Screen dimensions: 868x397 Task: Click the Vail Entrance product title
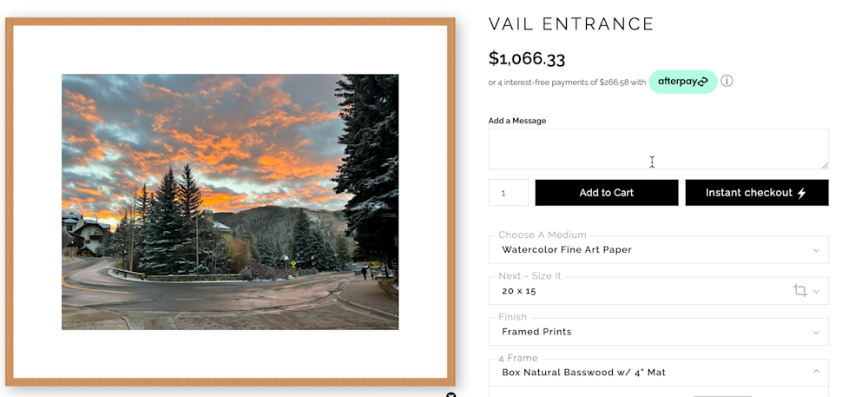571,24
